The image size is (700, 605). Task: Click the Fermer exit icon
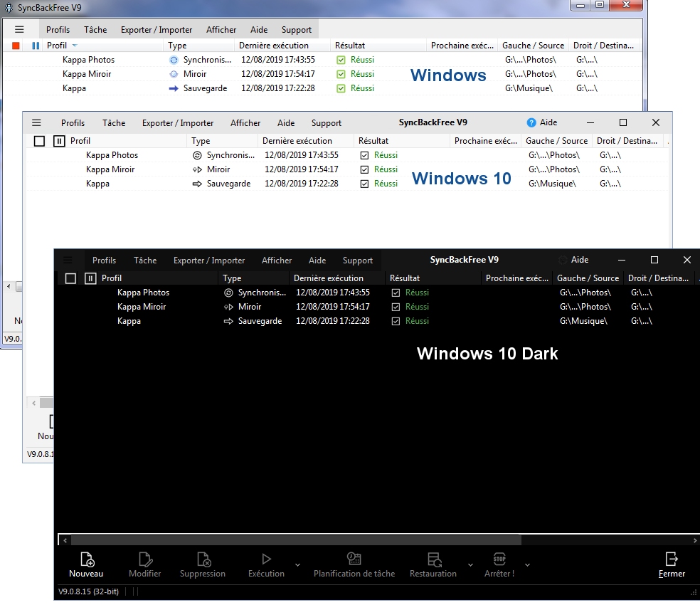[x=672, y=559]
